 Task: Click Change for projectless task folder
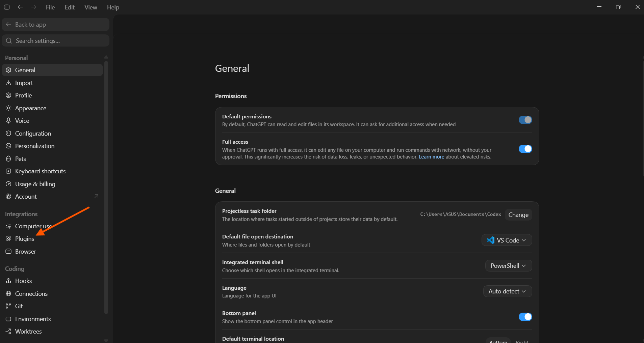click(x=518, y=215)
